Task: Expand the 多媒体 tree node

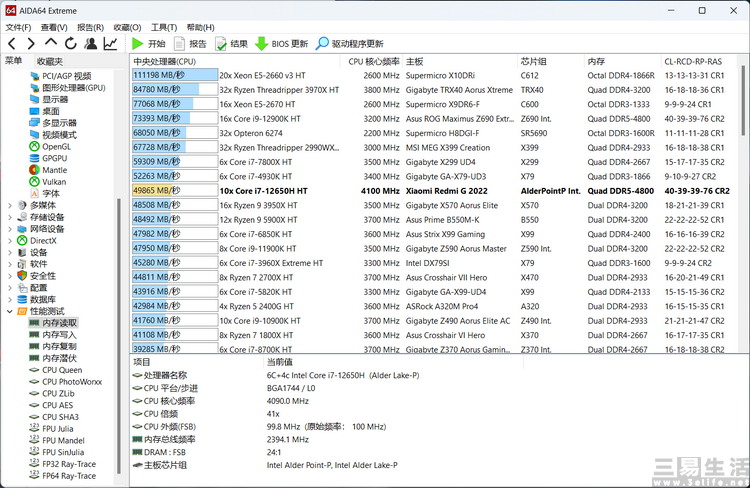Action: (x=10, y=205)
